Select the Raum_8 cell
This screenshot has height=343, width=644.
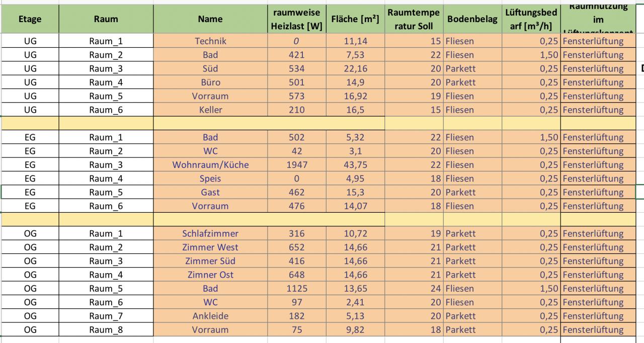coord(106,330)
